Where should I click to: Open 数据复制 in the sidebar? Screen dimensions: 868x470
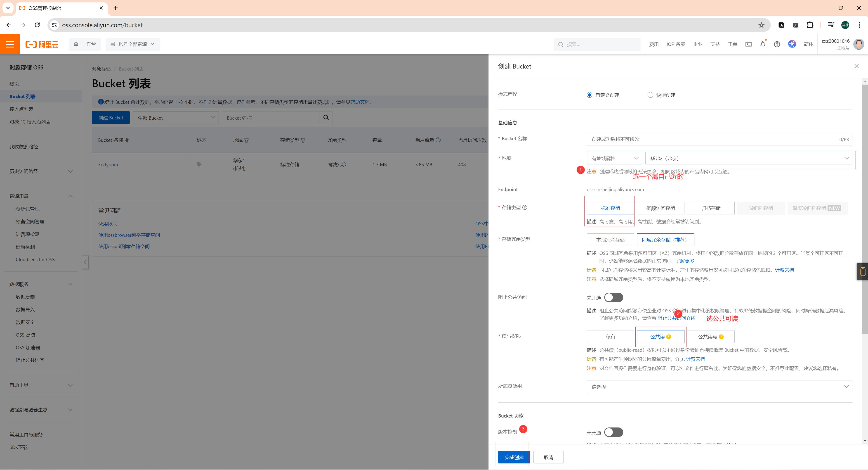point(25,297)
